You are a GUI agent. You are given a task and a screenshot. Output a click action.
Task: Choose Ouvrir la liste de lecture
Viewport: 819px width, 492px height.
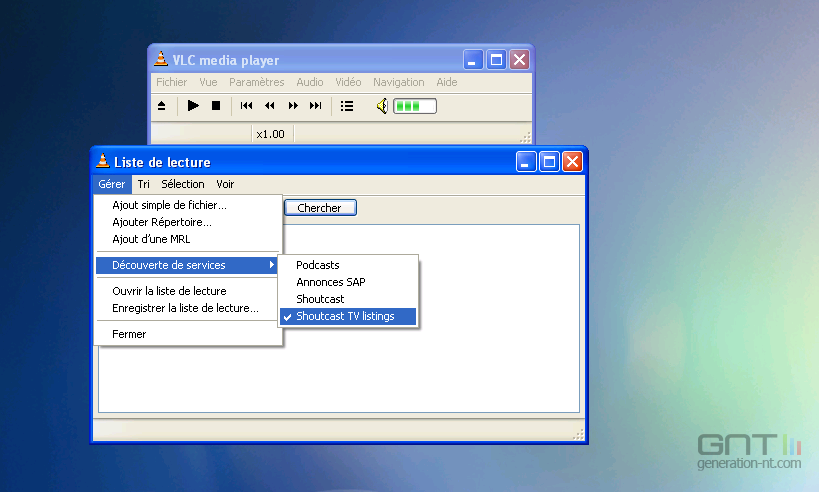pyautogui.click(x=188, y=291)
